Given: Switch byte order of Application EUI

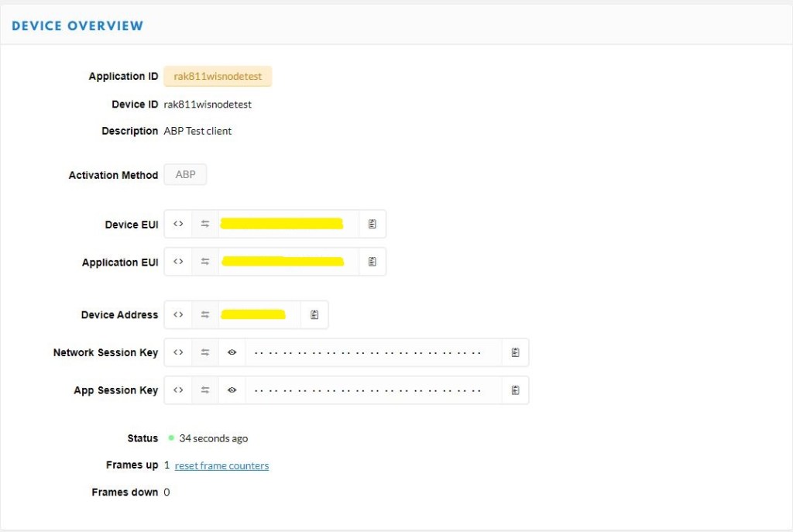Looking at the screenshot, I should coord(205,262).
